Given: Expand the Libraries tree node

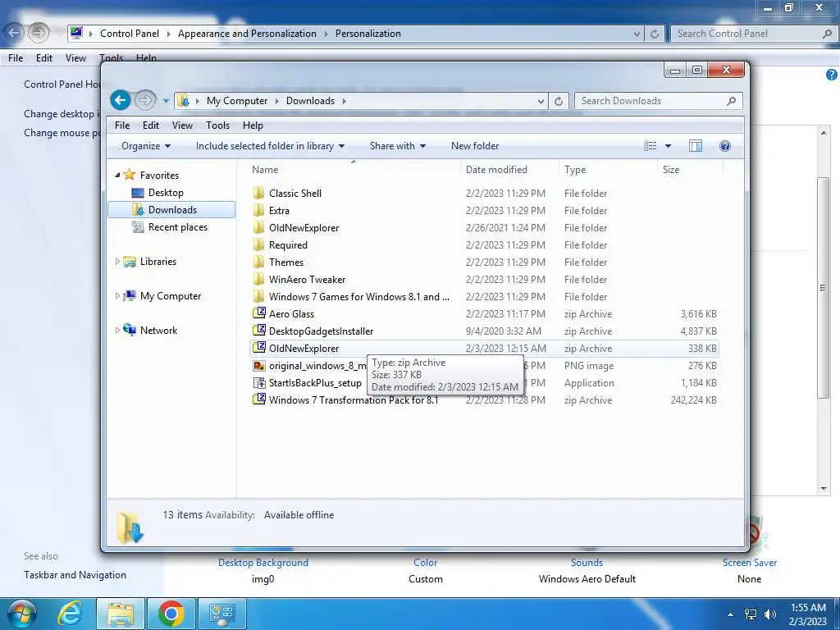Looking at the screenshot, I should click(x=117, y=262).
